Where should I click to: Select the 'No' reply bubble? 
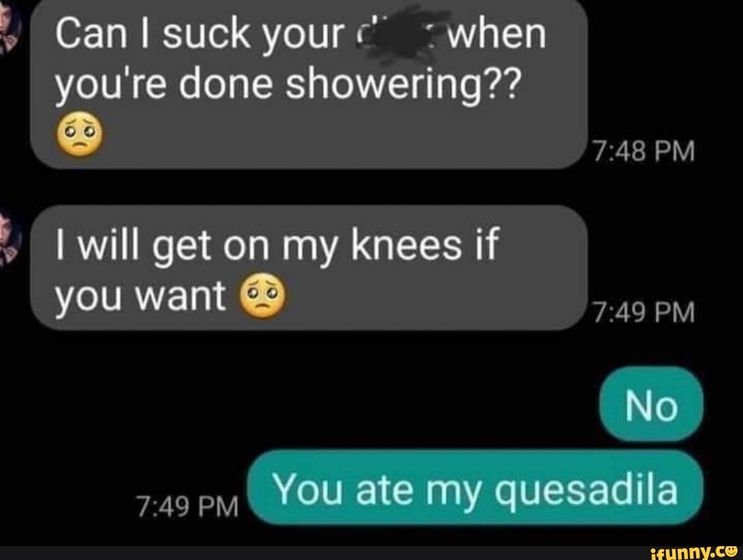pos(651,404)
